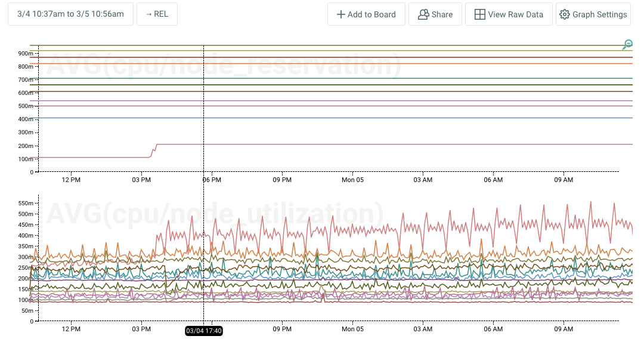Click the Share people icon

423,14
